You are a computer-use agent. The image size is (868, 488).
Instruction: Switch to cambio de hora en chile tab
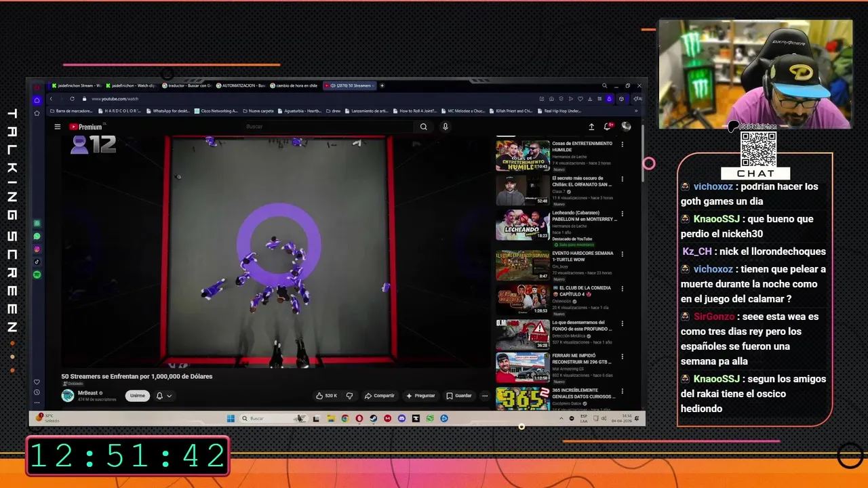click(294, 85)
